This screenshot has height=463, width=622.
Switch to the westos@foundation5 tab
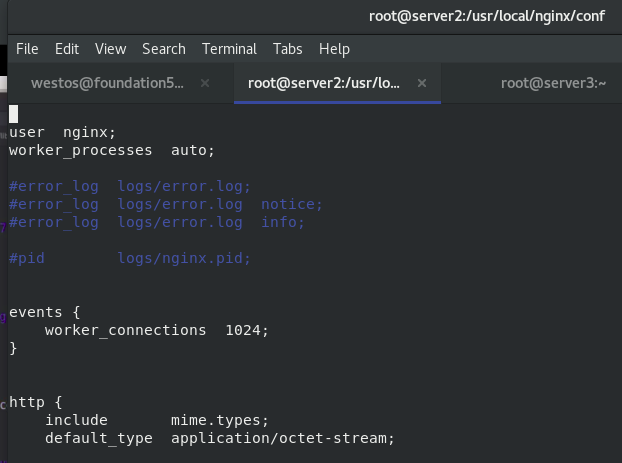(x=107, y=83)
